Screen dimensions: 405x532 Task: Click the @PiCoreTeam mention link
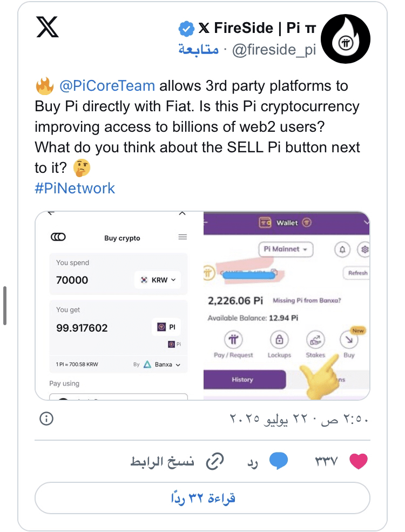click(x=107, y=86)
